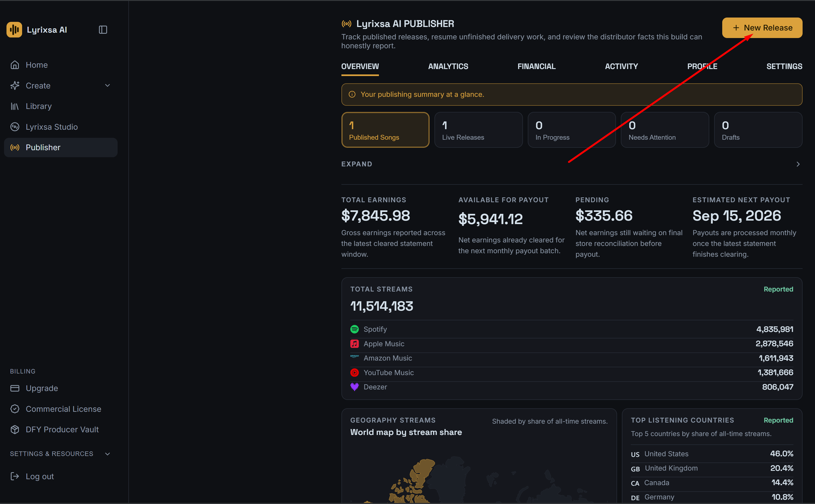Click the Amazon Music logo icon
Screen dimensions: 815x504
354,356
